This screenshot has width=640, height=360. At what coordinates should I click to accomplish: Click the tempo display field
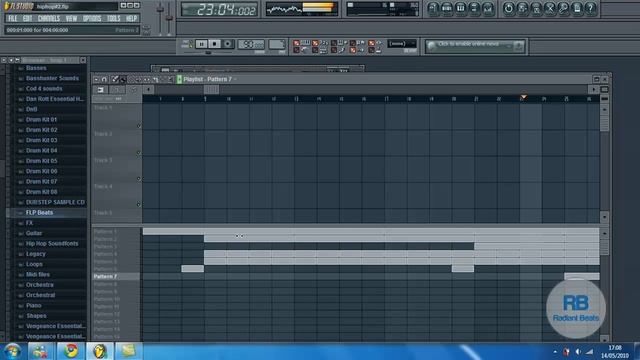point(251,44)
